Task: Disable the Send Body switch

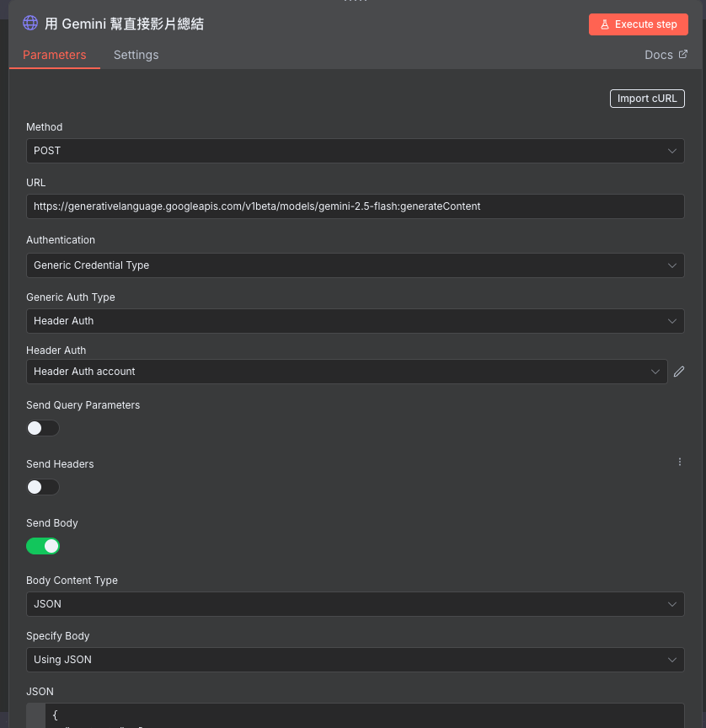Action: (43, 546)
